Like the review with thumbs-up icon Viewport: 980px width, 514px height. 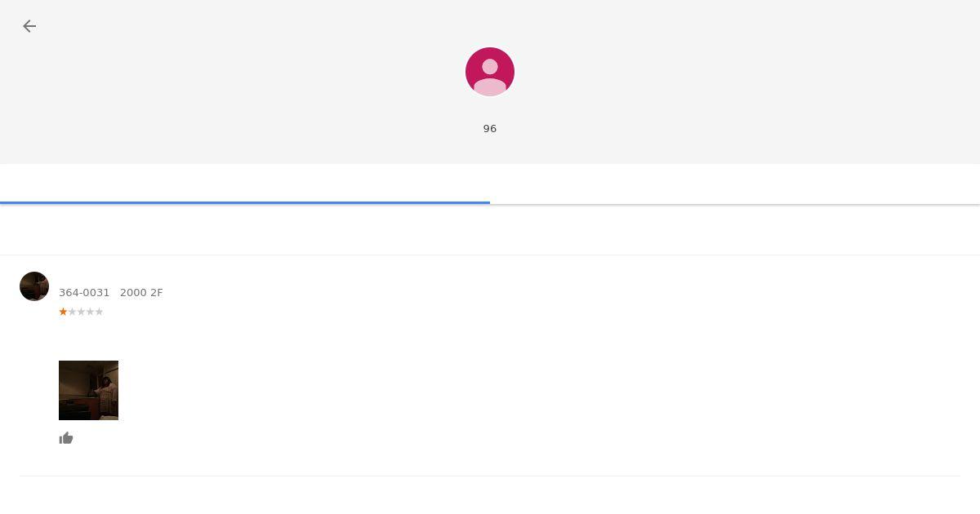click(66, 438)
